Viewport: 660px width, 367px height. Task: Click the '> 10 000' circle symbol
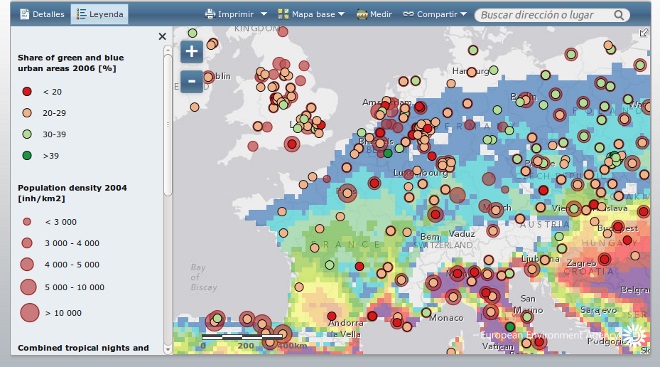(29, 313)
